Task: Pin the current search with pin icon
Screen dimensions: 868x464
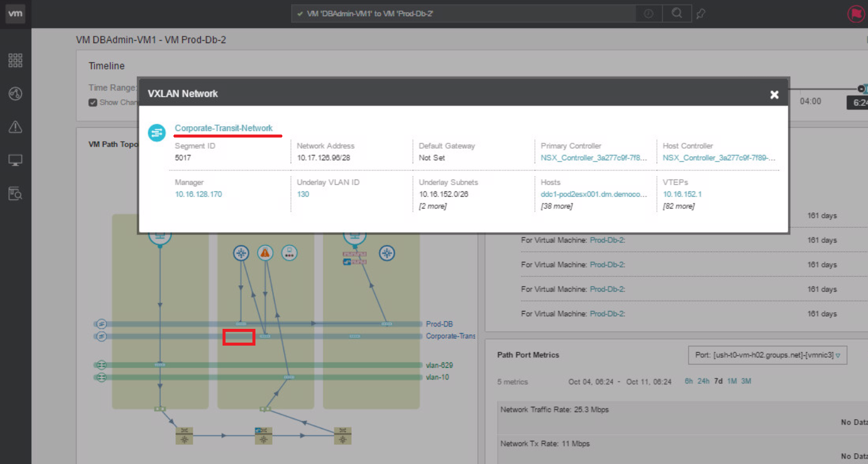Action: click(701, 14)
